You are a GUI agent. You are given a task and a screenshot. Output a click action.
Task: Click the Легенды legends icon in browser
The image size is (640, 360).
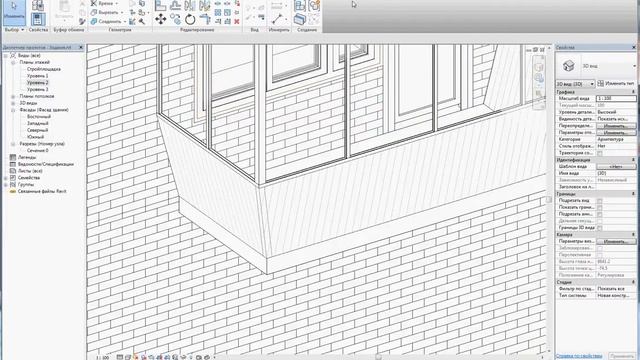coord(13,157)
